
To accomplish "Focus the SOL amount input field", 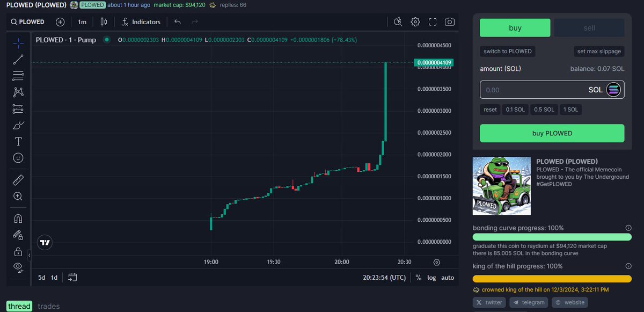I will click(x=552, y=90).
